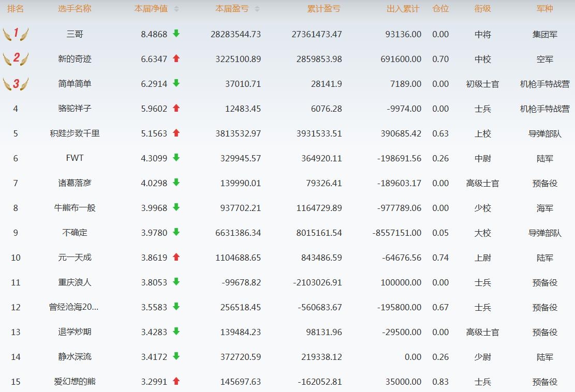The image size is (575, 392).
Task: Click the 累计盈亏 column header
Action: click(324, 9)
